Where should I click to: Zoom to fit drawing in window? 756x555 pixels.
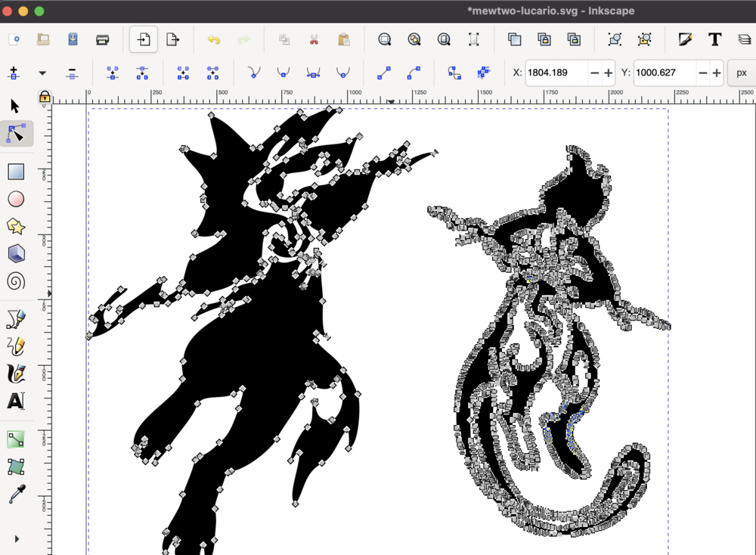414,39
